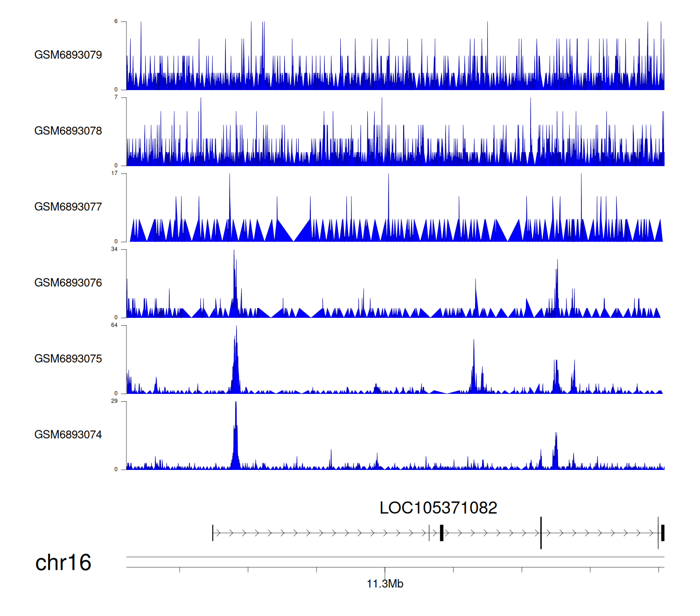Select the GSM6893078 track label

pos(68,131)
